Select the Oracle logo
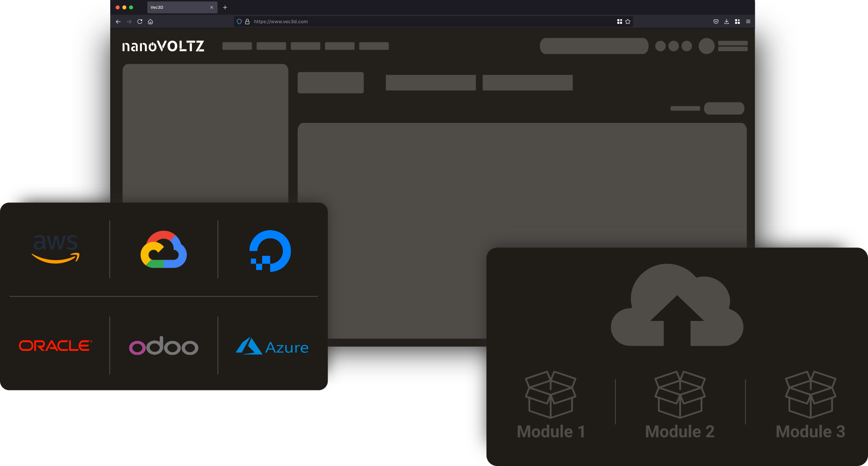Viewport: 868px width, 466px height. coord(55,346)
